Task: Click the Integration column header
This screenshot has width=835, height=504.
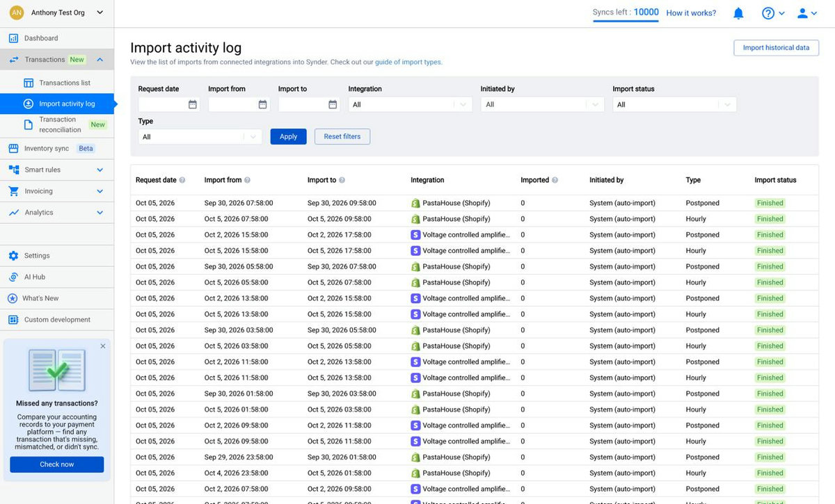Action: (x=427, y=180)
